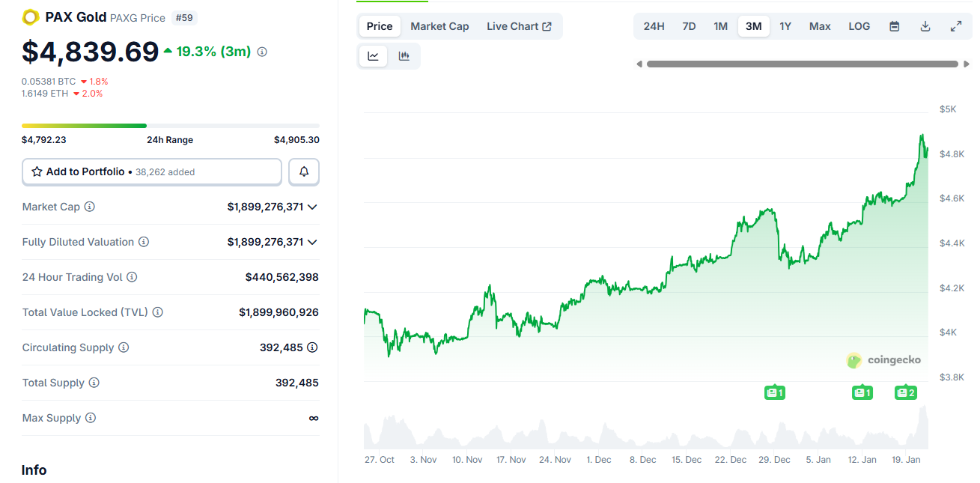Click the 24h Range progress bar
Viewport: 980px width, 483px height.
point(170,125)
